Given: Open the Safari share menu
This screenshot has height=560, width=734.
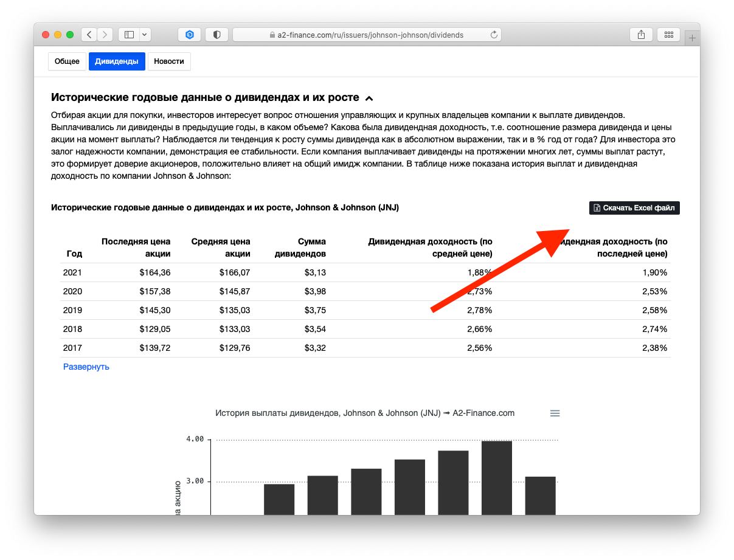Looking at the screenshot, I should (641, 35).
